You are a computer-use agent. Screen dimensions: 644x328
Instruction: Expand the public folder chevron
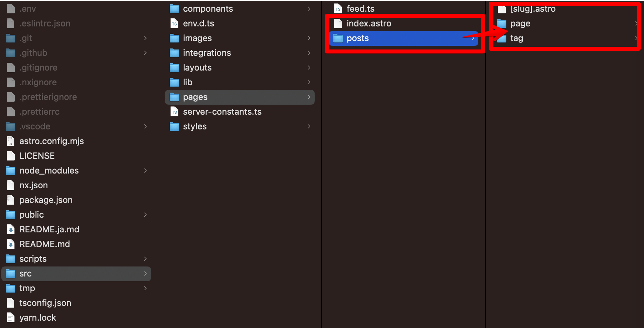(145, 215)
